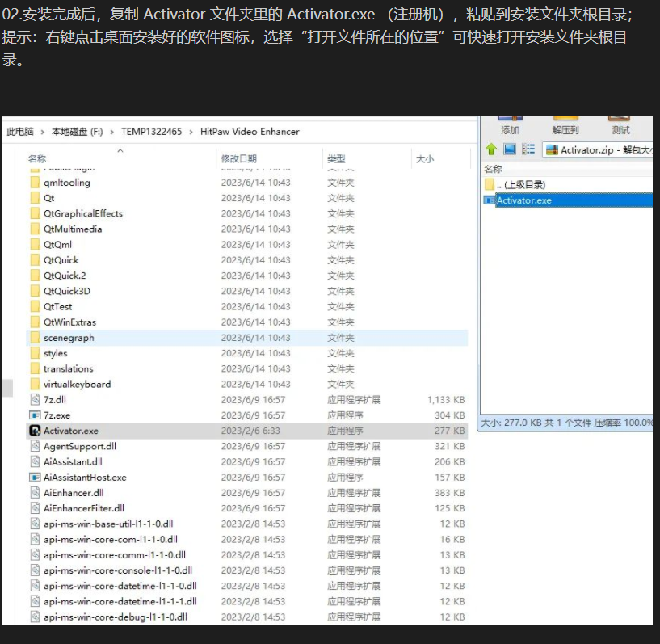Click the scenegraph folder icon

coord(35,338)
